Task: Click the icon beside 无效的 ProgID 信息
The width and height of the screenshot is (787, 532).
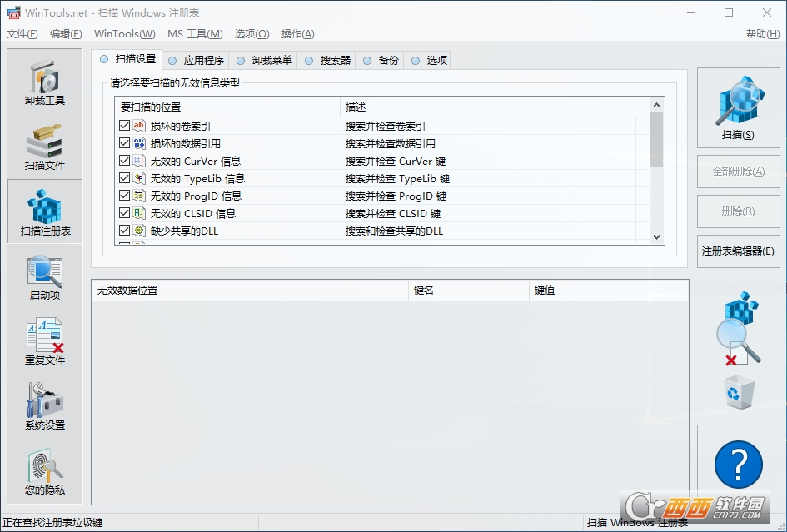Action: click(x=139, y=196)
